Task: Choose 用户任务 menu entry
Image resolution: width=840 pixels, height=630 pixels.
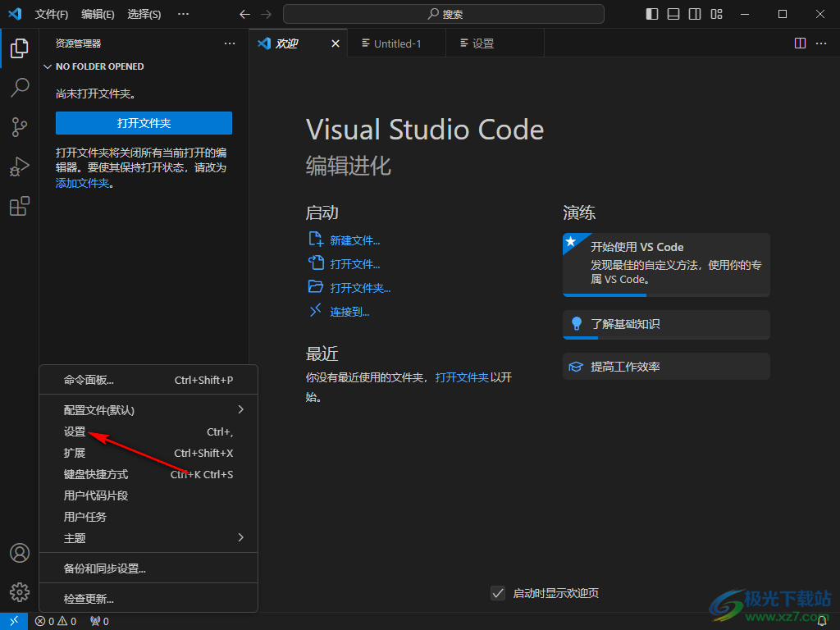Action: click(x=148, y=517)
